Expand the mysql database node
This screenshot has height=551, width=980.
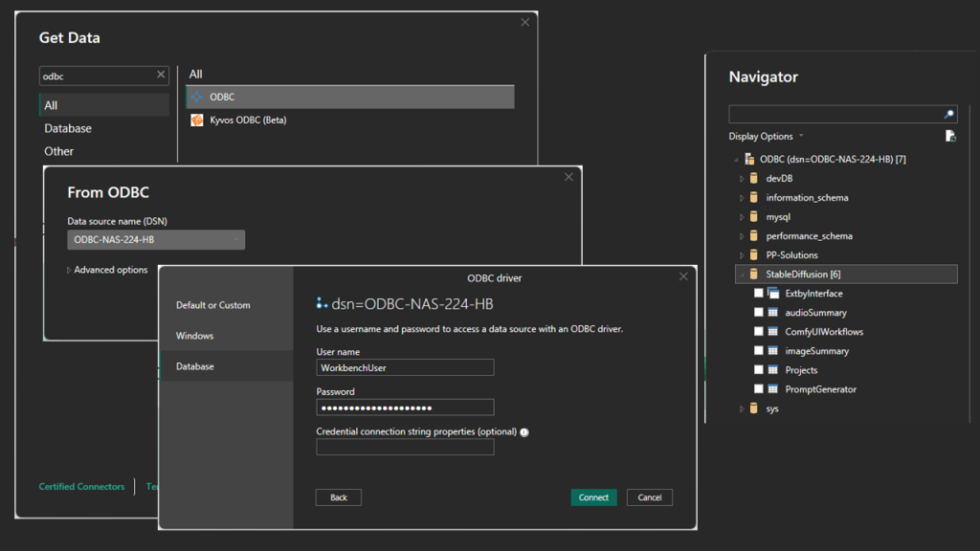[742, 217]
